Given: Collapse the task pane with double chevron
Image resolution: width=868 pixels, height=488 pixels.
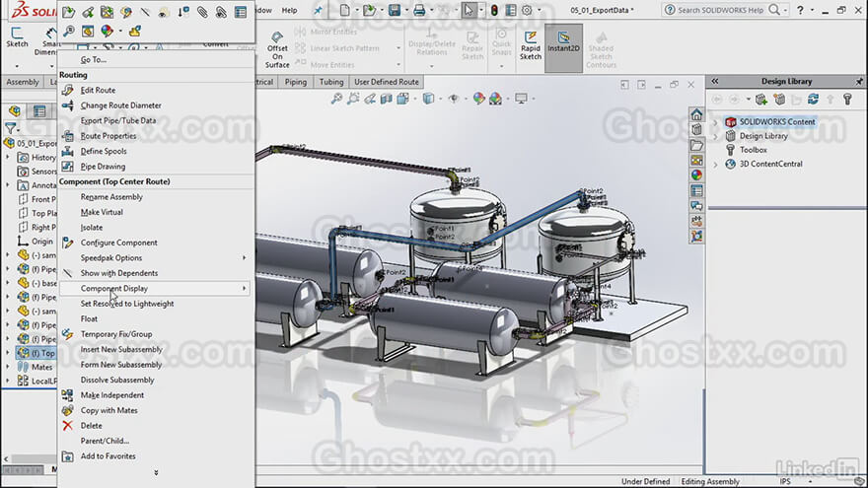Looking at the screenshot, I should [x=715, y=81].
